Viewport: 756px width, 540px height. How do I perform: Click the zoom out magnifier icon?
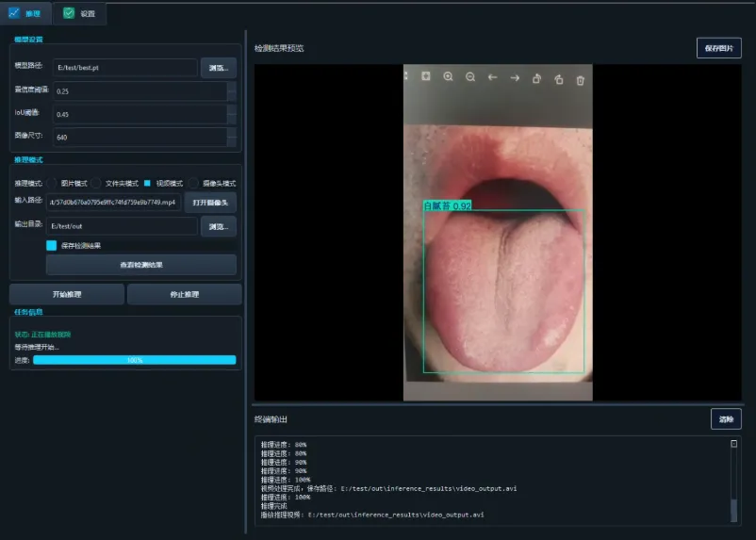[x=470, y=77]
